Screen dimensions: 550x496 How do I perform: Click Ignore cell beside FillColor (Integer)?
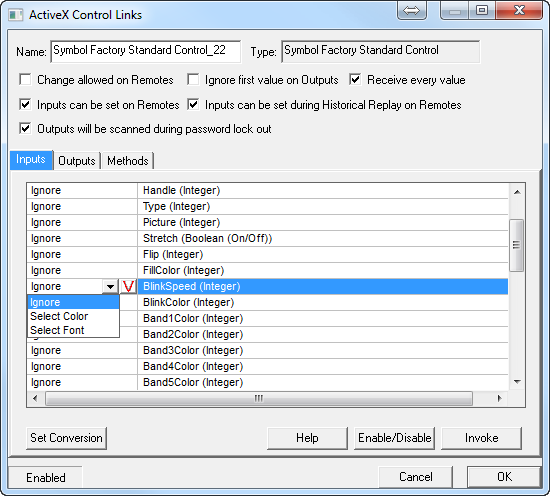(x=82, y=270)
